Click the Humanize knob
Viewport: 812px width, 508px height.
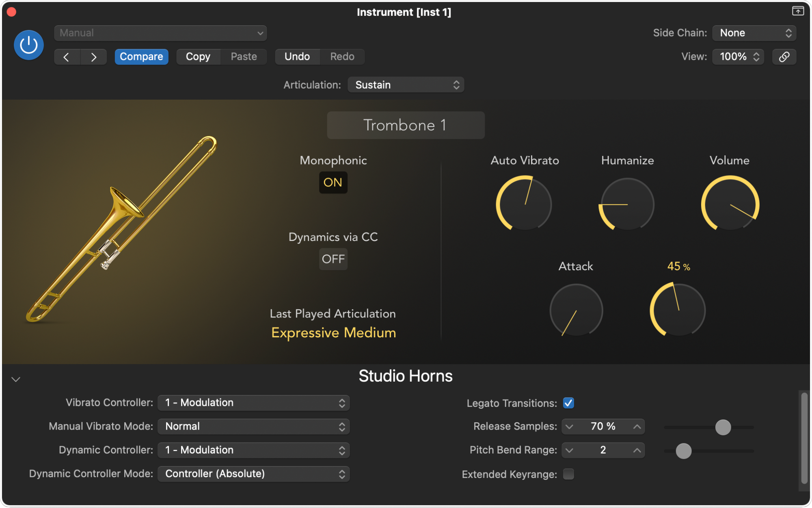627,204
